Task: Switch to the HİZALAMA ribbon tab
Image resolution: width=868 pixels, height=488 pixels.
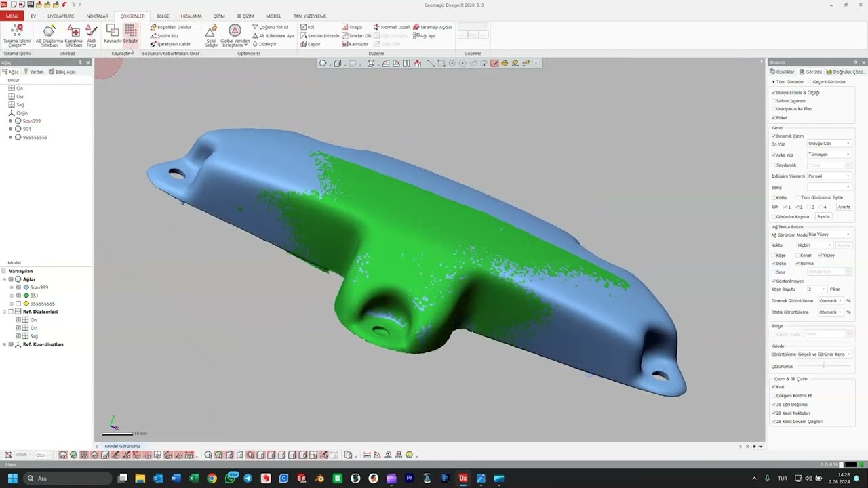Action: [x=191, y=16]
